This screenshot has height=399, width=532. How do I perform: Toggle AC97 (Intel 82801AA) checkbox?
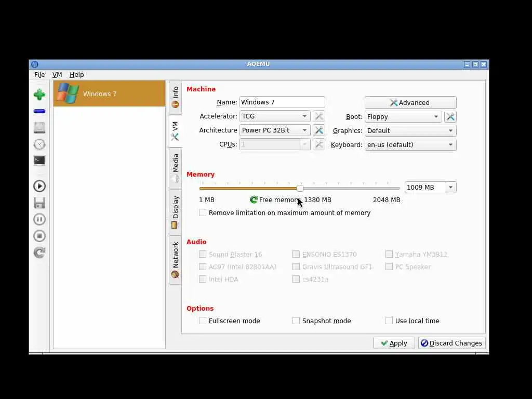point(203,267)
